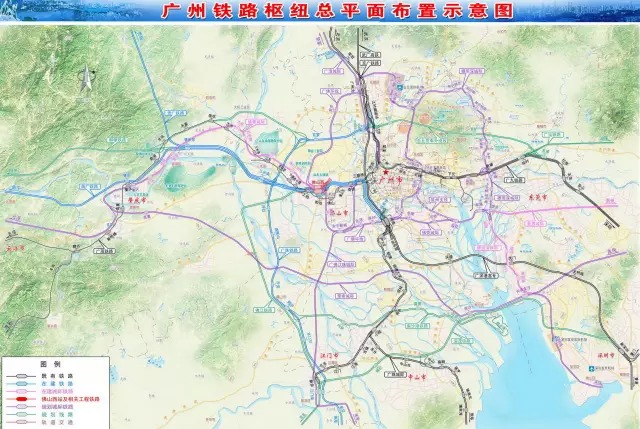The height and width of the screenshot is (429, 640).
Task: Click the 云浮市 city label
Action: [x=14, y=247]
